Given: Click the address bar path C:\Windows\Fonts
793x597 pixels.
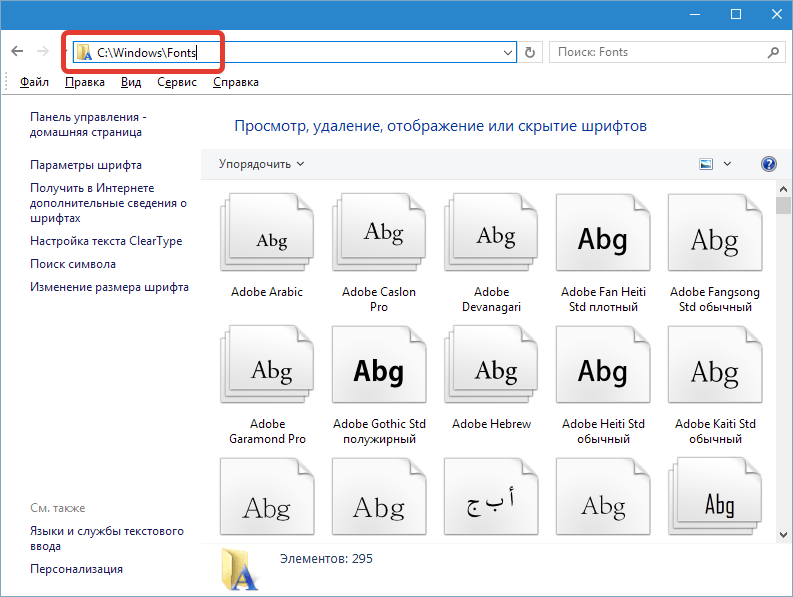Looking at the screenshot, I should click(x=147, y=52).
